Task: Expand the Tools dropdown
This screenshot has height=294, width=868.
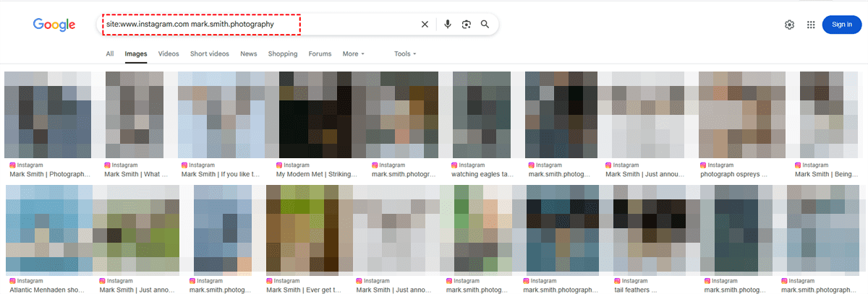Action: click(405, 53)
